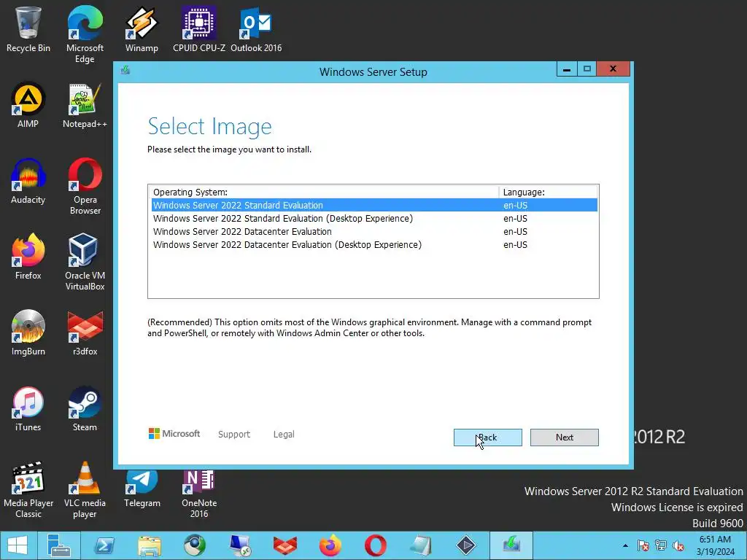This screenshot has height=560, width=747.
Task: Launch CPUID CPU-Z from the desktop
Action: click(199, 29)
